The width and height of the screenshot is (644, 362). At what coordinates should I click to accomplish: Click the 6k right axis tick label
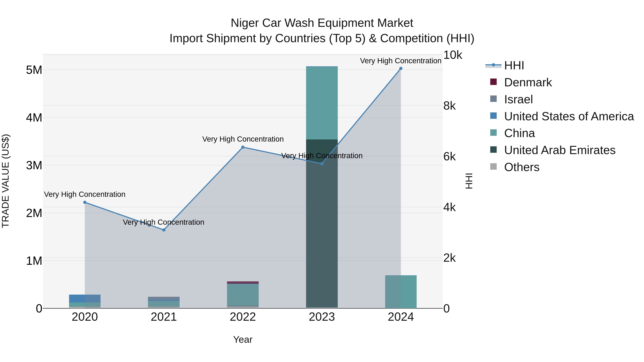[450, 157]
